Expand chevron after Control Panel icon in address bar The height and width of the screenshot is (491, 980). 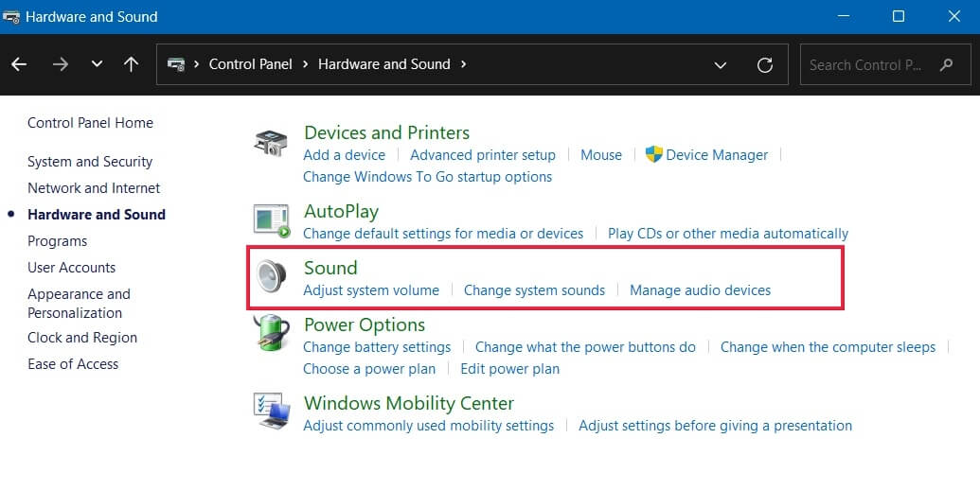click(x=196, y=64)
